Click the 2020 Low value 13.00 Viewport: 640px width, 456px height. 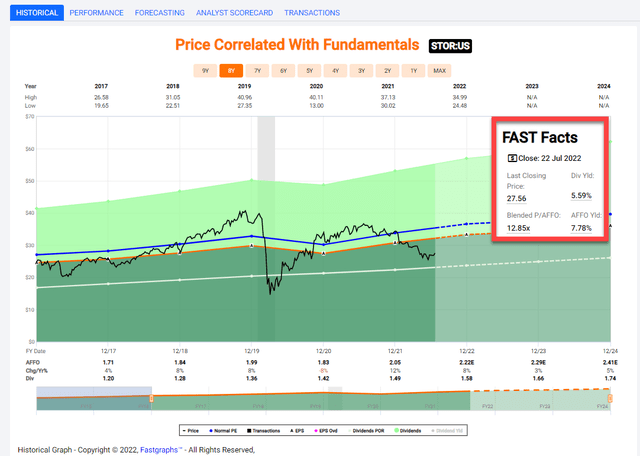pyautogui.click(x=316, y=106)
